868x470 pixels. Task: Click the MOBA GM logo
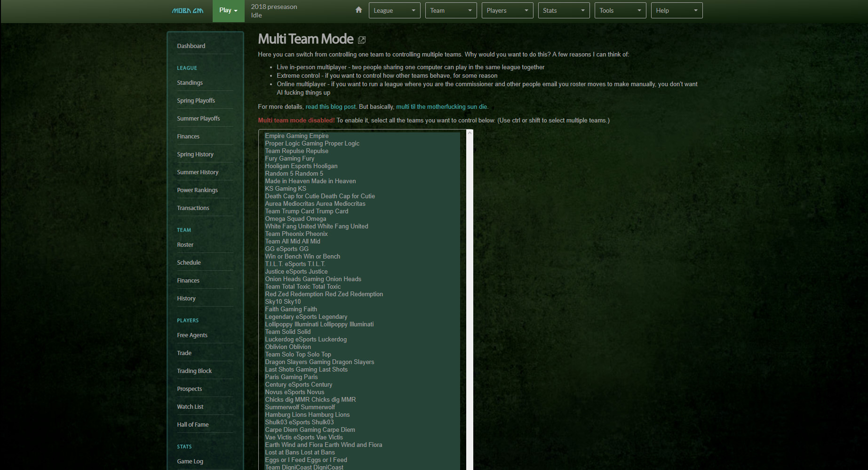click(x=187, y=10)
